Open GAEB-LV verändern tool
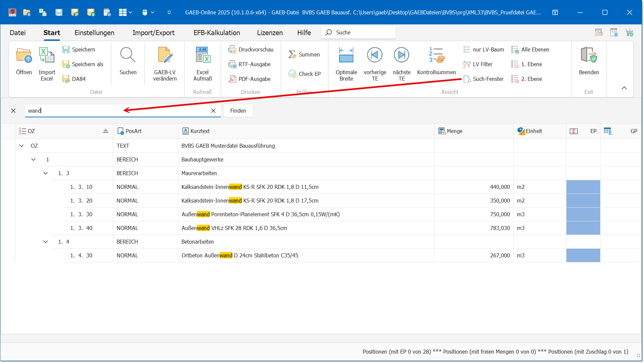The image size is (644, 363). (x=165, y=55)
